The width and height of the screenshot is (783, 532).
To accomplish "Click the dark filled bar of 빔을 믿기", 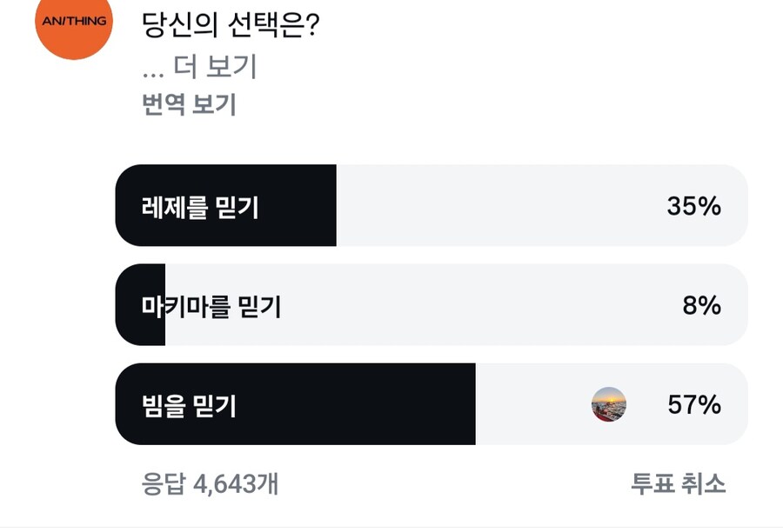I will tap(365, 405).
